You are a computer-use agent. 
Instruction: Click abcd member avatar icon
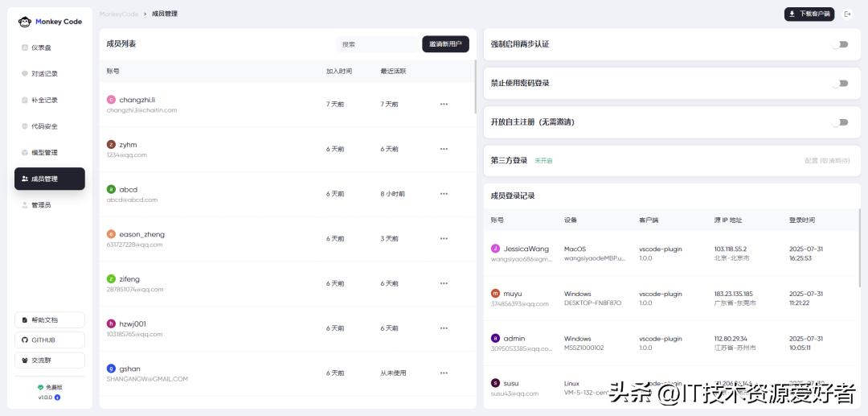coord(111,189)
